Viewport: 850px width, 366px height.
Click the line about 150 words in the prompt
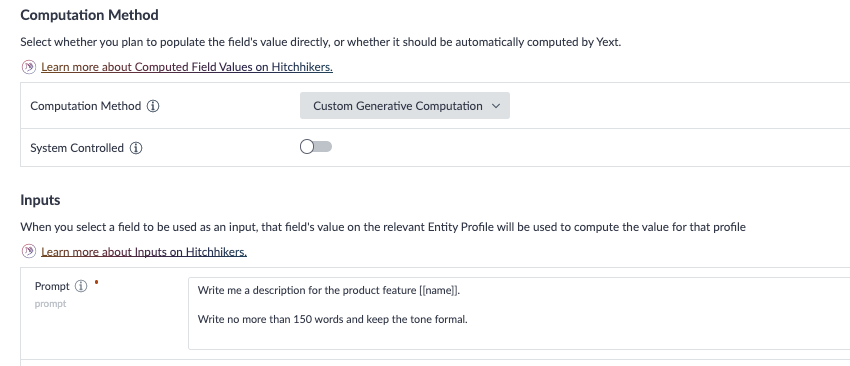click(332, 319)
